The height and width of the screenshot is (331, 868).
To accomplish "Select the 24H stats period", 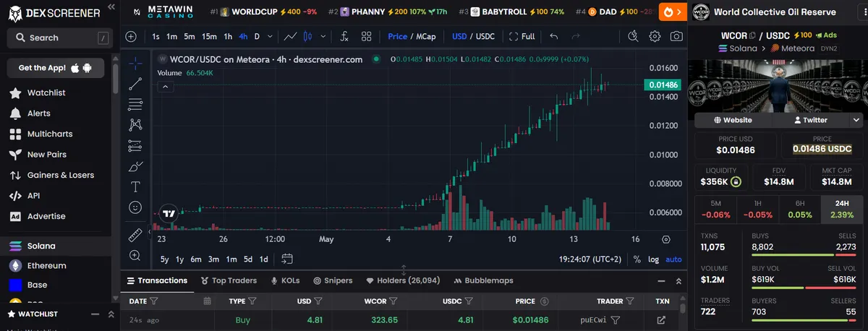I will click(843, 209).
